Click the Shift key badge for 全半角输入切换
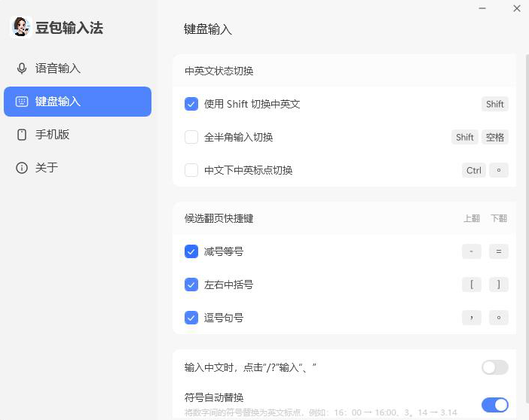The image size is (529, 420). [x=465, y=137]
